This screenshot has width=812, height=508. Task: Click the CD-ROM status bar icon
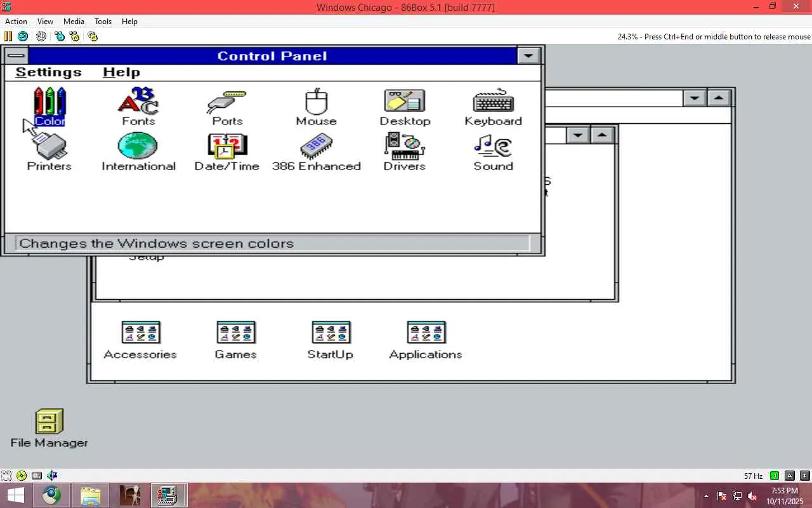pyautogui.click(x=22, y=475)
